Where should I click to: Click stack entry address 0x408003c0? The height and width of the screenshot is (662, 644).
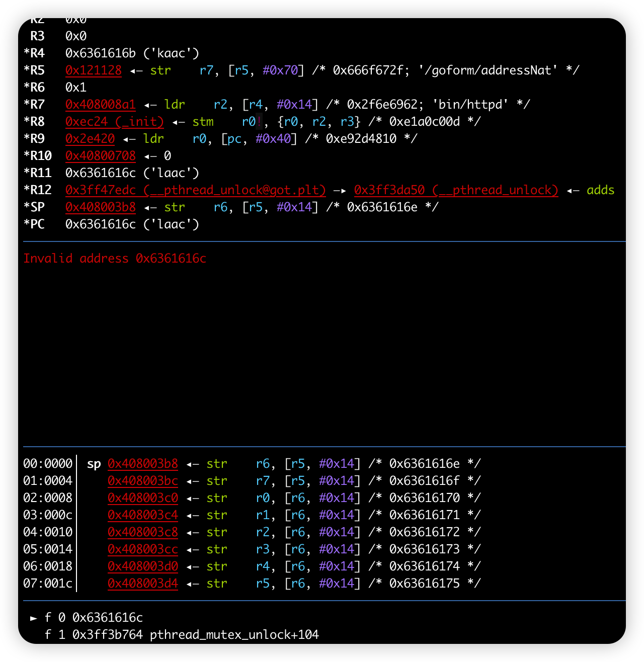pos(143,498)
